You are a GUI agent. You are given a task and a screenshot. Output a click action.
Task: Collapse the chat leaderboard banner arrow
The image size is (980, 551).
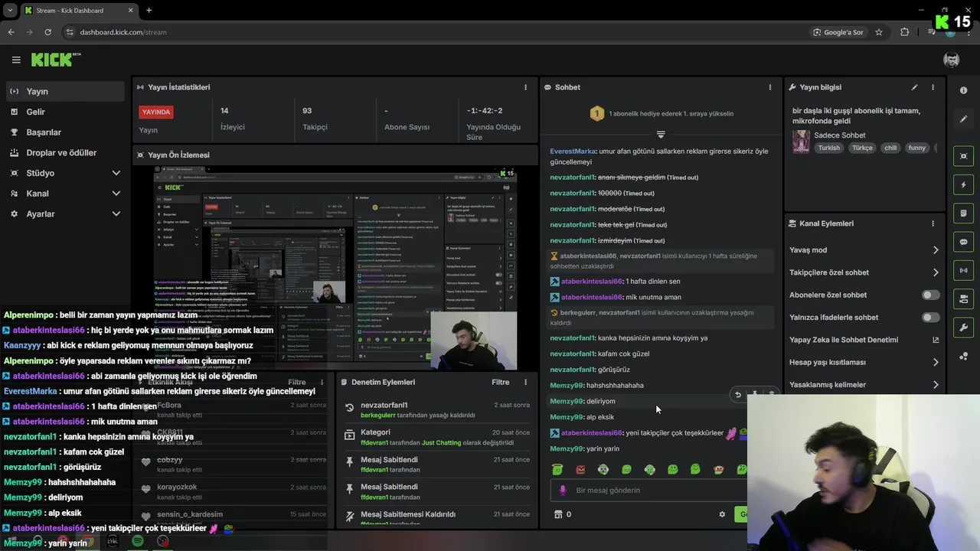661,134
